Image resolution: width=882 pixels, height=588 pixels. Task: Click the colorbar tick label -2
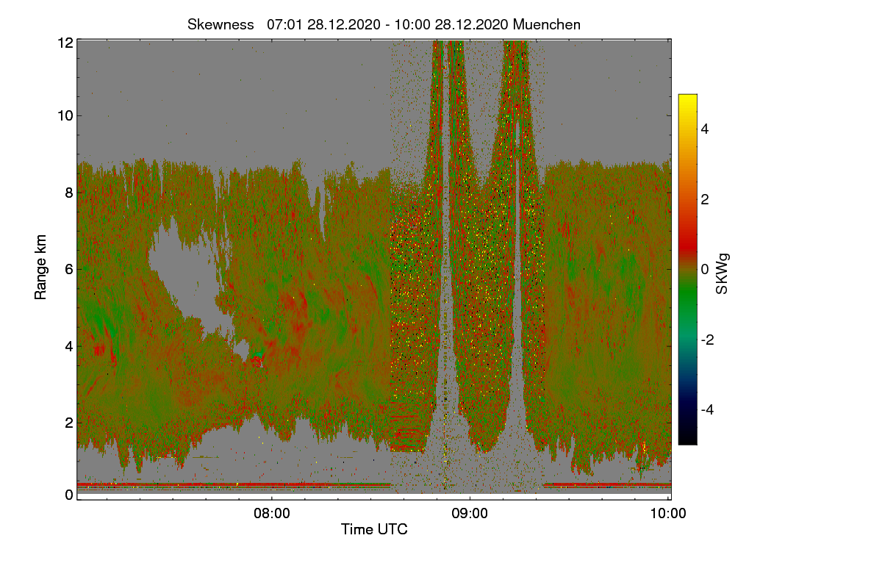(706, 340)
